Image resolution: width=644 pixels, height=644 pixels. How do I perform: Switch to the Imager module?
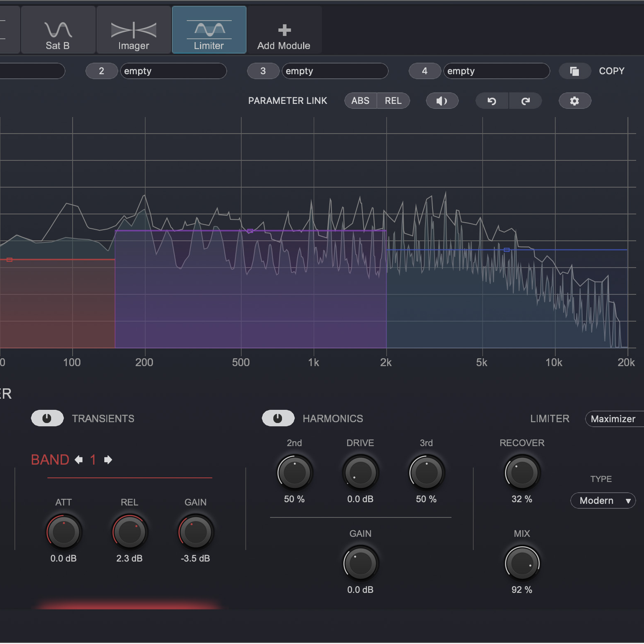(134, 30)
